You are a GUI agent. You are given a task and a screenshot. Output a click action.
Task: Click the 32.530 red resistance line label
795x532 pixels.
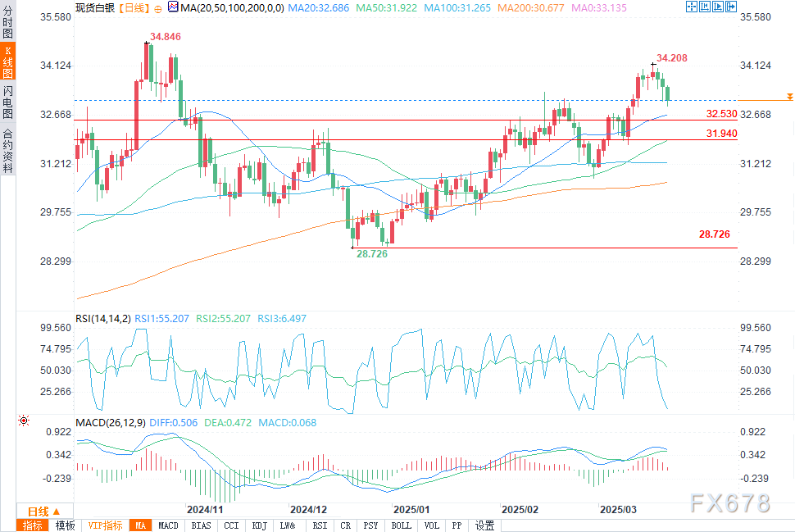[721, 114]
